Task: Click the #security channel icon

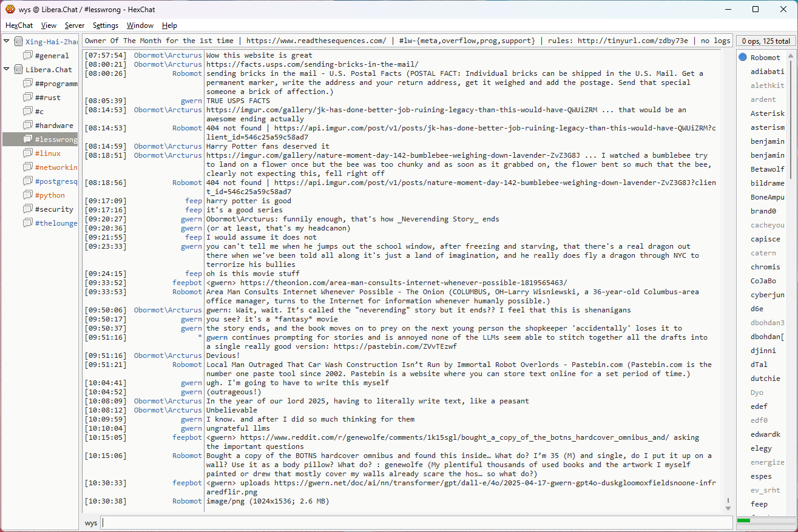Action: point(28,209)
